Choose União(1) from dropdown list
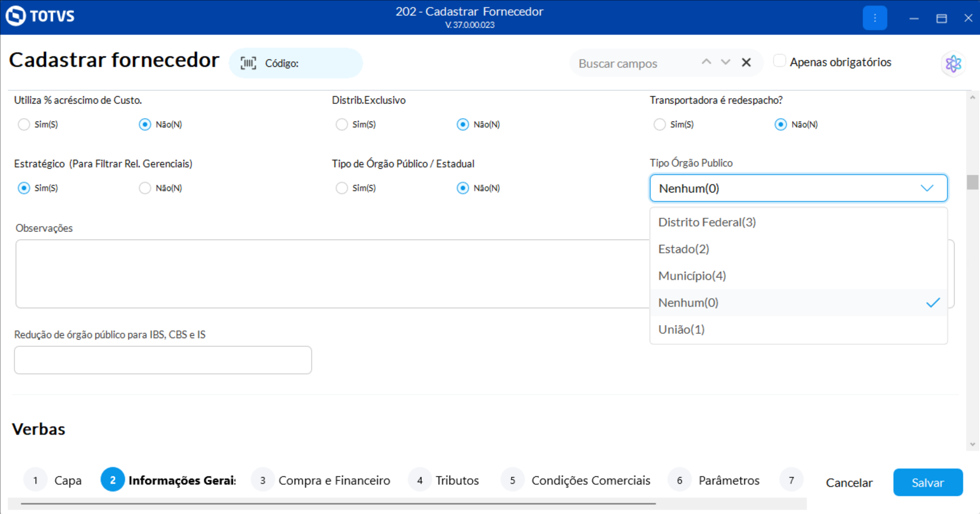The height and width of the screenshot is (514, 980). tap(681, 330)
